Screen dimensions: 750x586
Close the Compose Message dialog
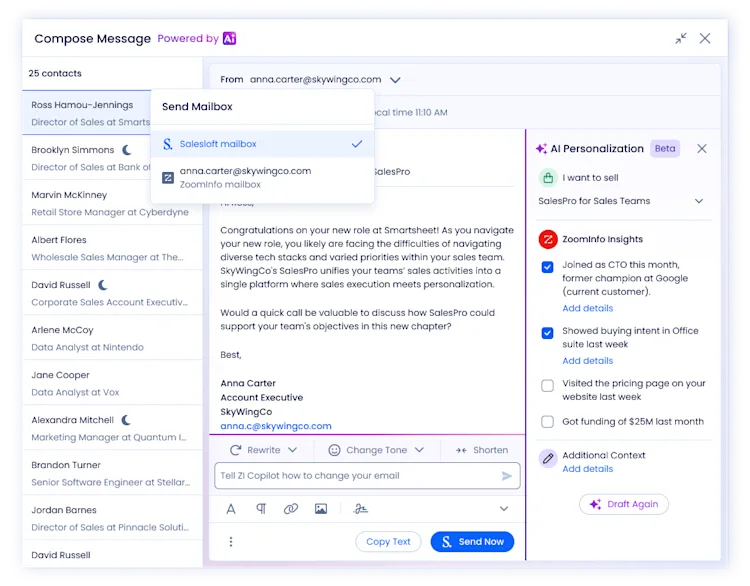click(x=705, y=38)
